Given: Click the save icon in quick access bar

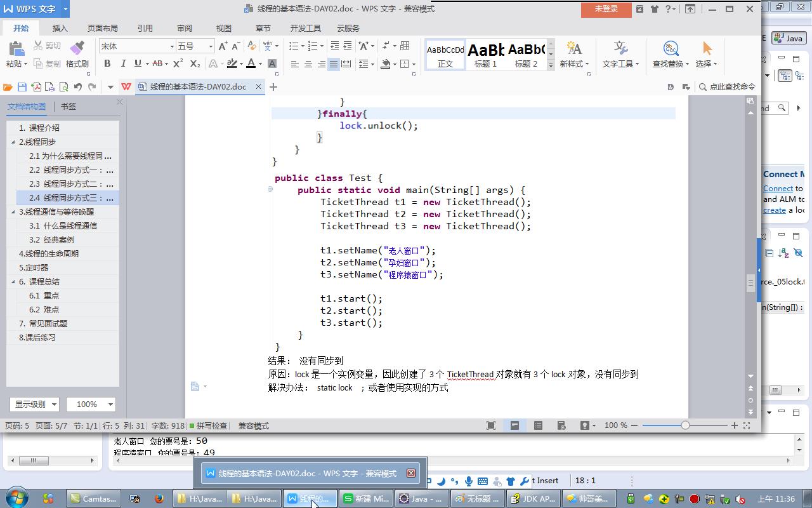Looking at the screenshot, I should 22,87.
